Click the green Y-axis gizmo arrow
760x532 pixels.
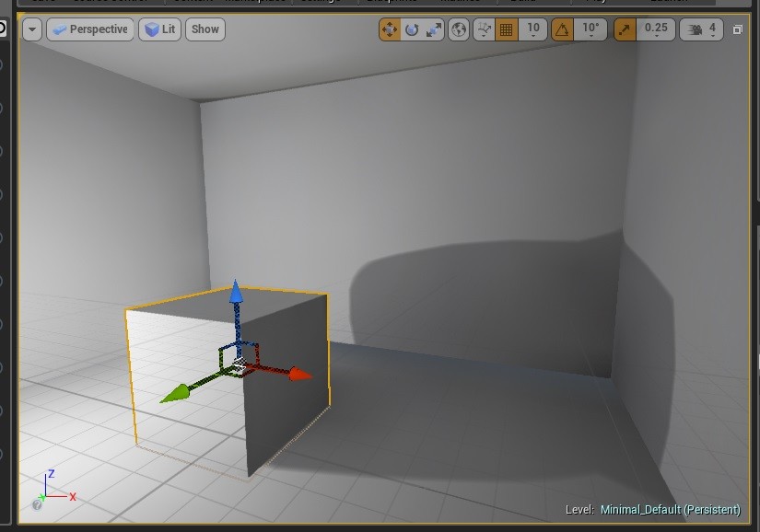(x=173, y=394)
